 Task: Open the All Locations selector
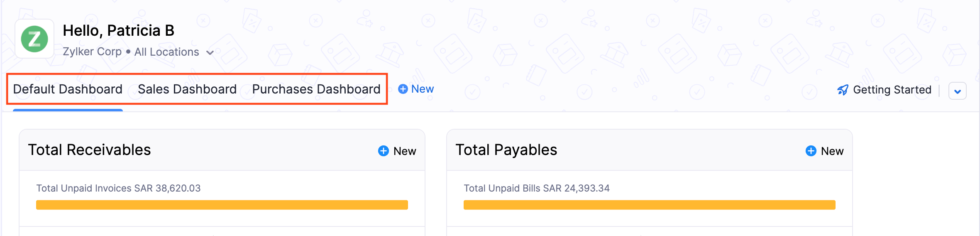(x=167, y=52)
